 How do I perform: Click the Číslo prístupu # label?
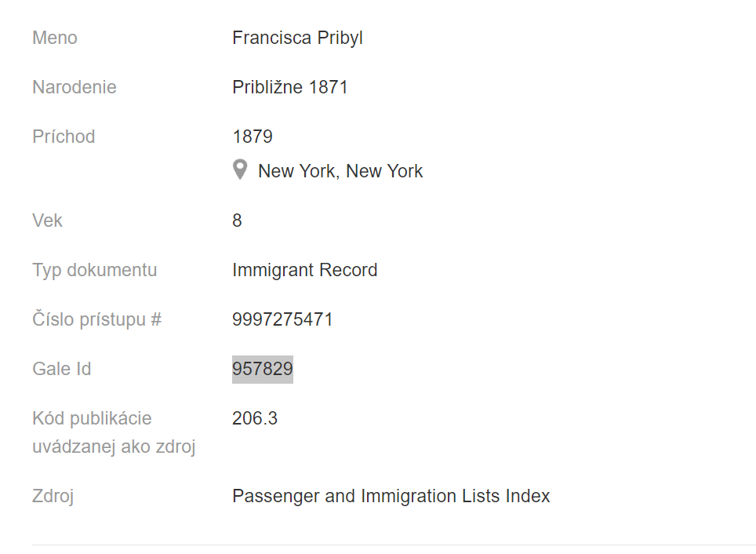pos(96,319)
